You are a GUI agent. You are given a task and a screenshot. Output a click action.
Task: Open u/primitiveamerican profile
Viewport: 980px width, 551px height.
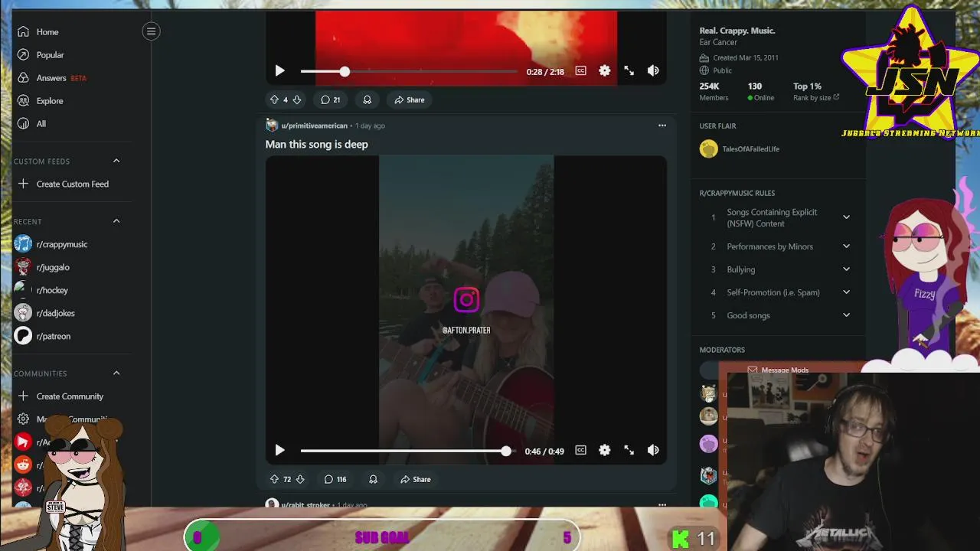point(314,126)
